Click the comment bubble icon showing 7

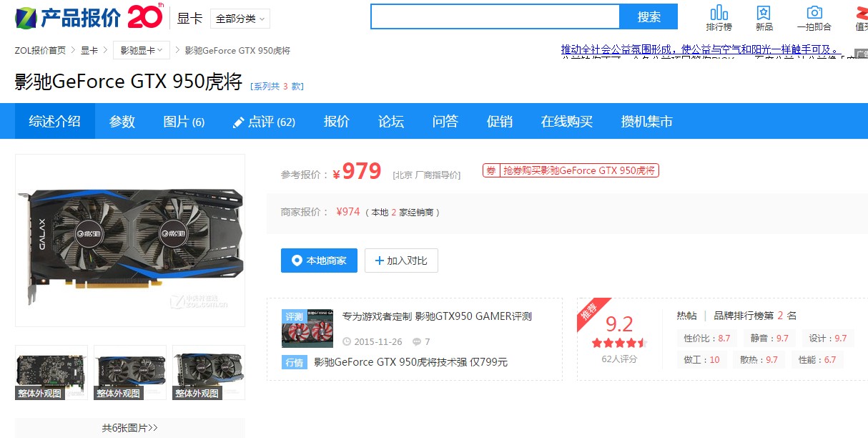click(415, 342)
